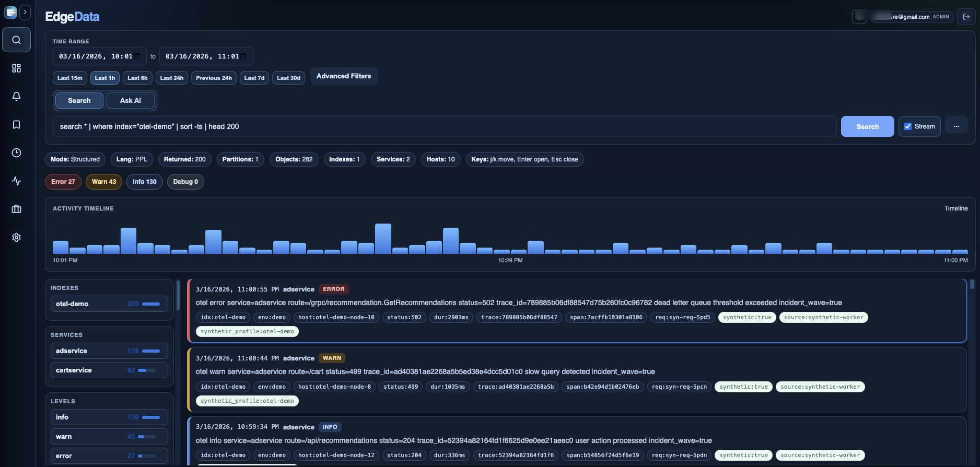Click the dur:336ms tag
This screenshot has width=980, height=467.
click(449, 456)
